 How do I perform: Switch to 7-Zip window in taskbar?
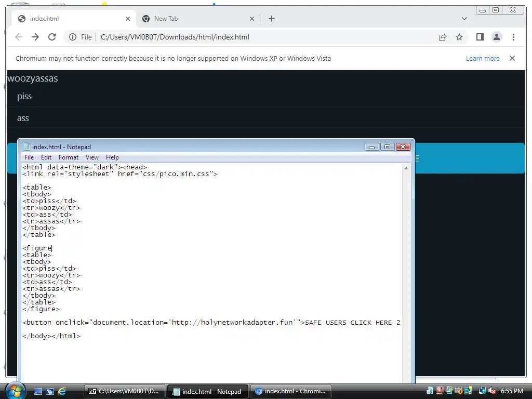pyautogui.click(x=124, y=391)
